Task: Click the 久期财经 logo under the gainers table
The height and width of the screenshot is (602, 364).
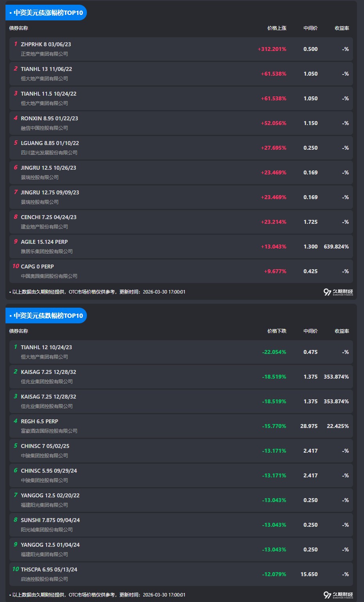Action: coord(338,292)
